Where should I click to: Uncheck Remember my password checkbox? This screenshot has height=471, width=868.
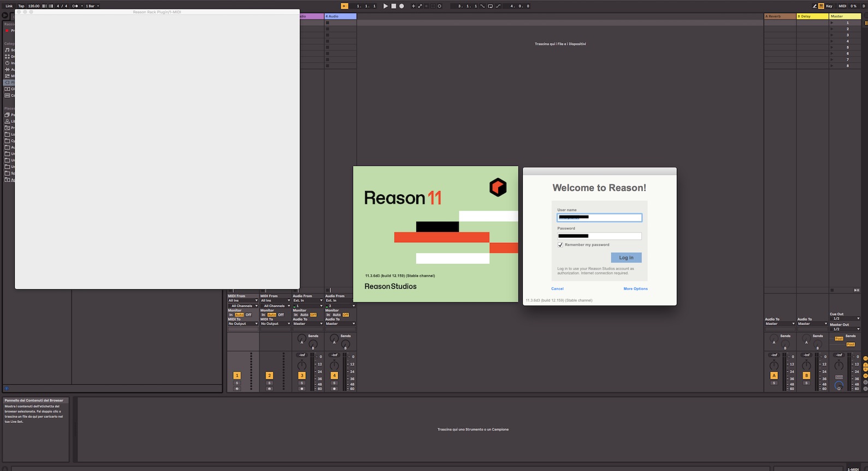click(x=560, y=245)
